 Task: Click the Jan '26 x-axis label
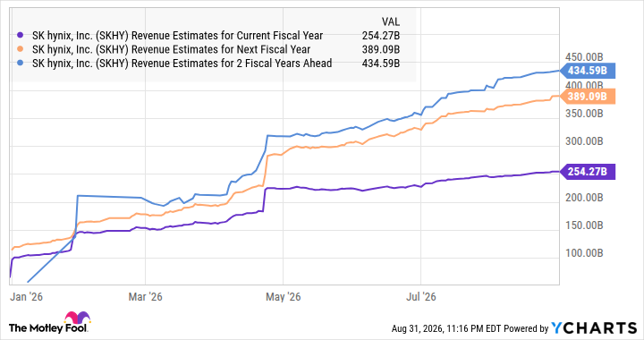tap(26, 296)
